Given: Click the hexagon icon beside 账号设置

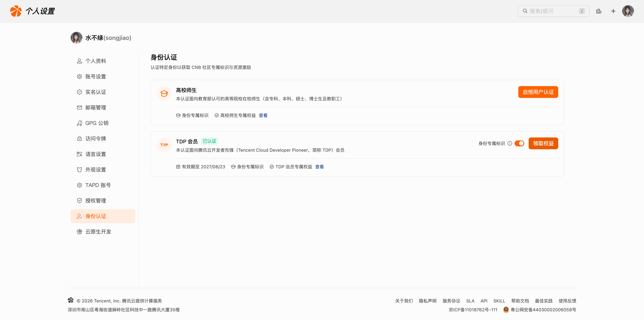Looking at the screenshot, I should pos(79,76).
